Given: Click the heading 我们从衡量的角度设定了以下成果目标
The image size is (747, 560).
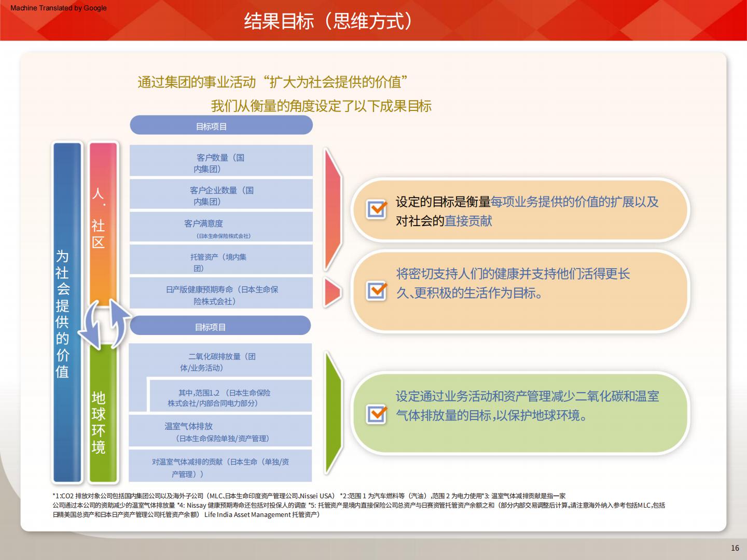Looking at the screenshot, I should coord(321,106).
